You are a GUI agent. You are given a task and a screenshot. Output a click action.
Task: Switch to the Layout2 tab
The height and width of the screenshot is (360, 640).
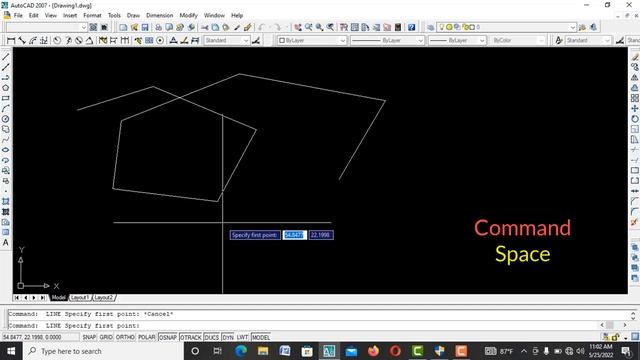[x=104, y=298]
